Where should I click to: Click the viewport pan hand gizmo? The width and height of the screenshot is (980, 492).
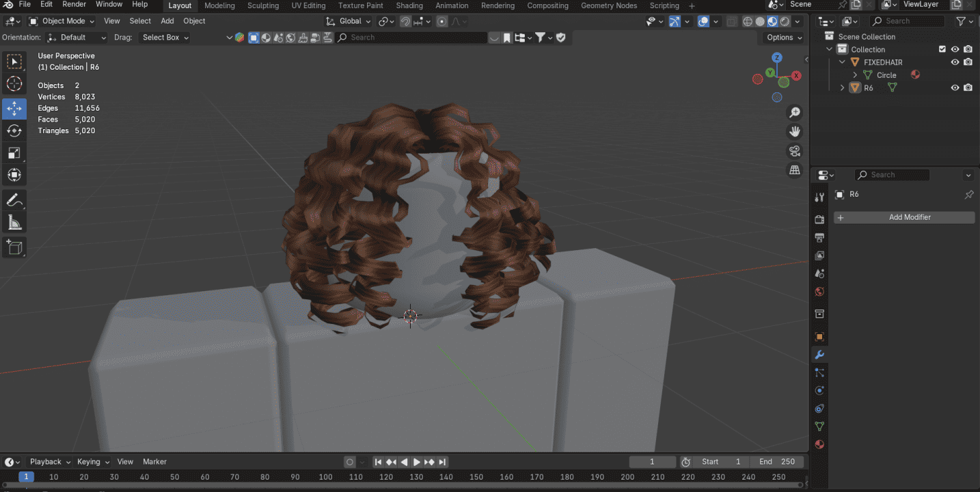point(794,132)
